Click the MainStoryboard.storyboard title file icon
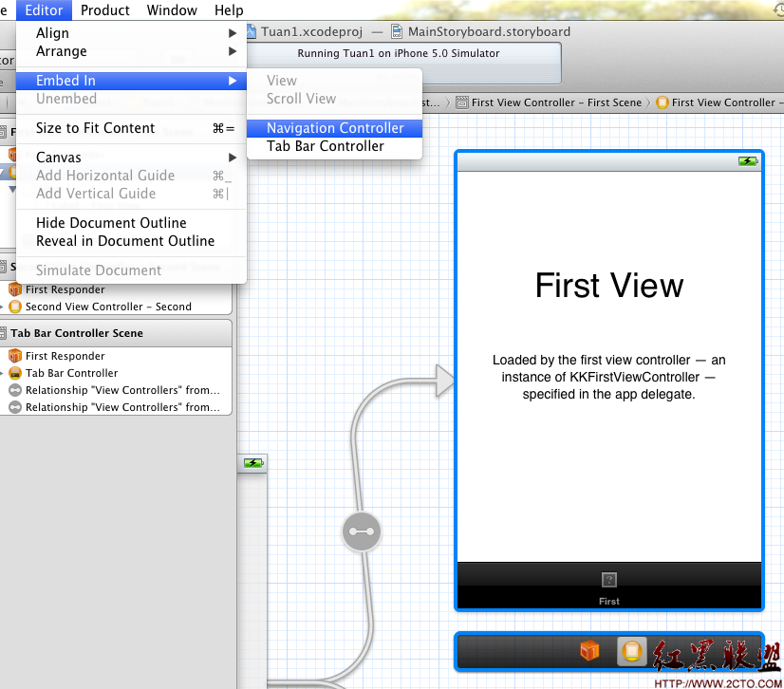This screenshot has width=784, height=689. [397, 31]
